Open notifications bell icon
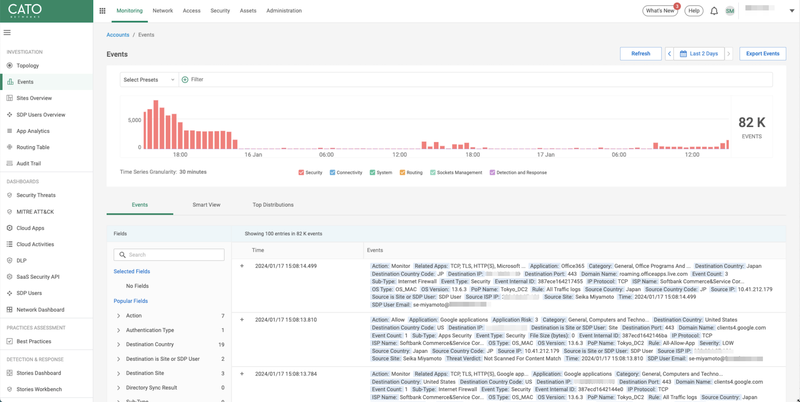Screen dimensions: 800x402 (714, 11)
